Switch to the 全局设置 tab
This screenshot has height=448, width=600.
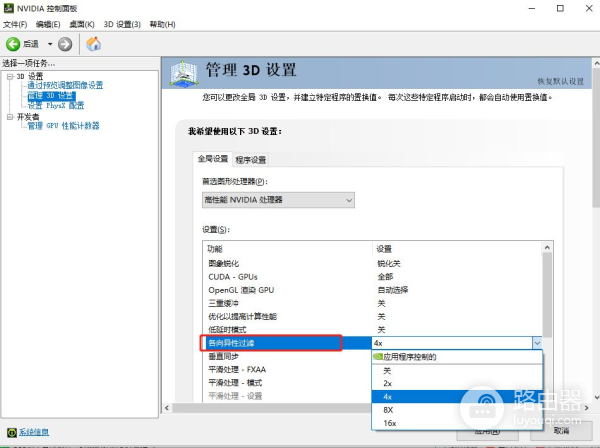point(212,159)
